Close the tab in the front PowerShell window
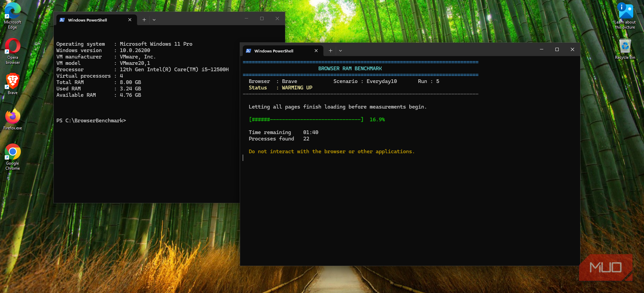The image size is (644, 293). point(316,51)
